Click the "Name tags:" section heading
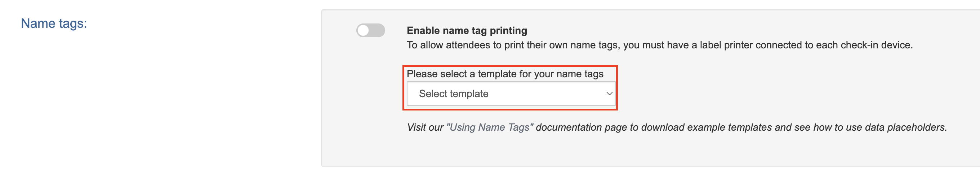 point(54,23)
